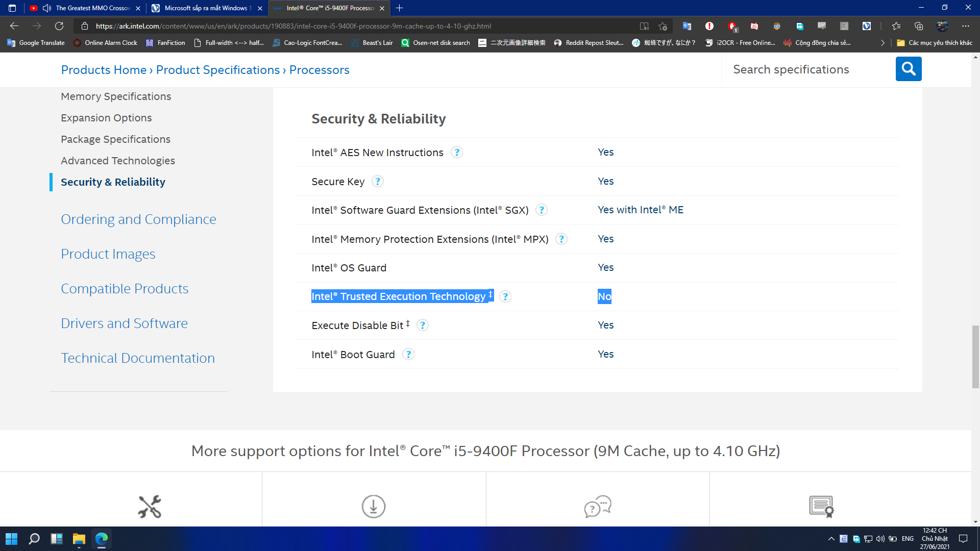980x551 pixels.
Task: Open the notification center icon
Action: [963, 539]
